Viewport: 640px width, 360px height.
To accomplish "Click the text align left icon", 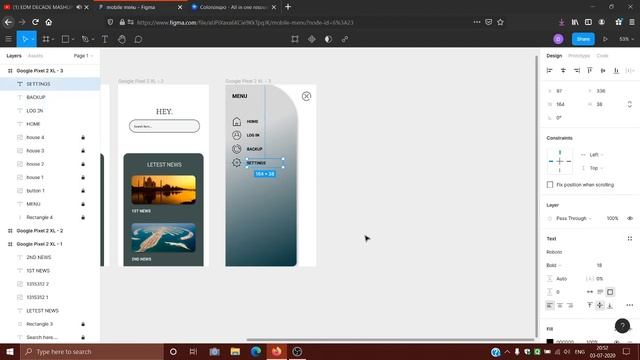I will pyautogui.click(x=550, y=305).
